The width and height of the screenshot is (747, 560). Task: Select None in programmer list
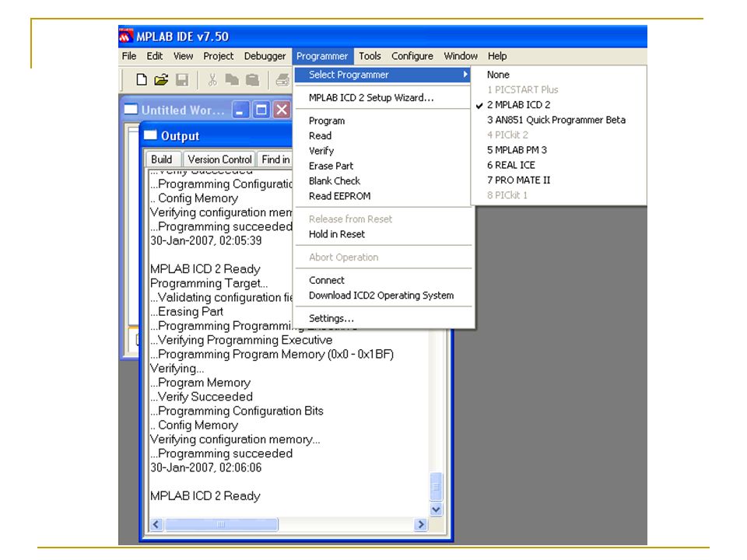(498, 75)
